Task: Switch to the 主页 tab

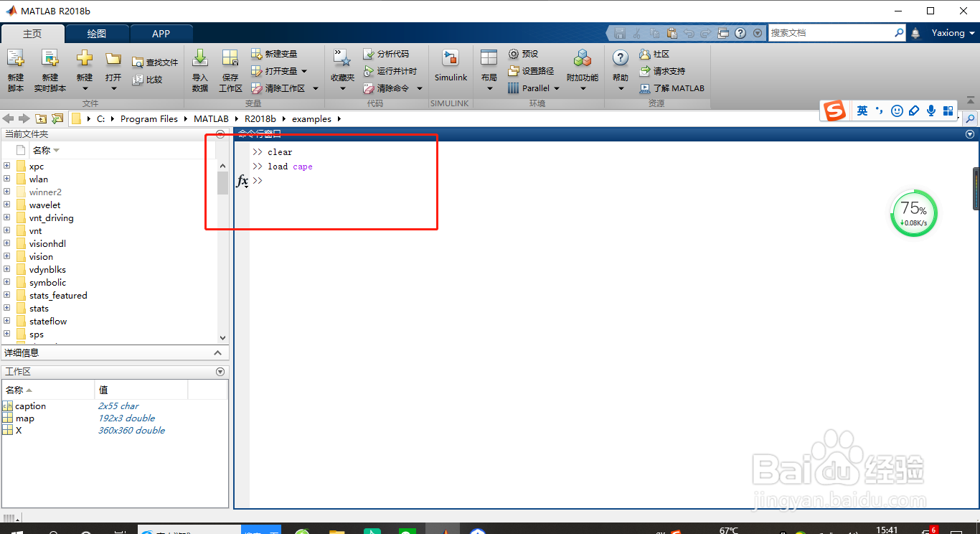Action: pos(32,34)
